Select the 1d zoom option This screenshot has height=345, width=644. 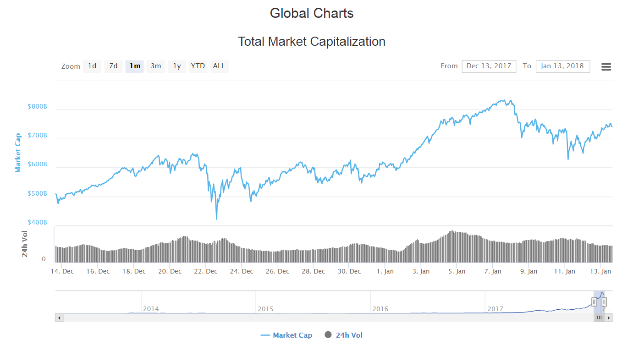pos(92,66)
